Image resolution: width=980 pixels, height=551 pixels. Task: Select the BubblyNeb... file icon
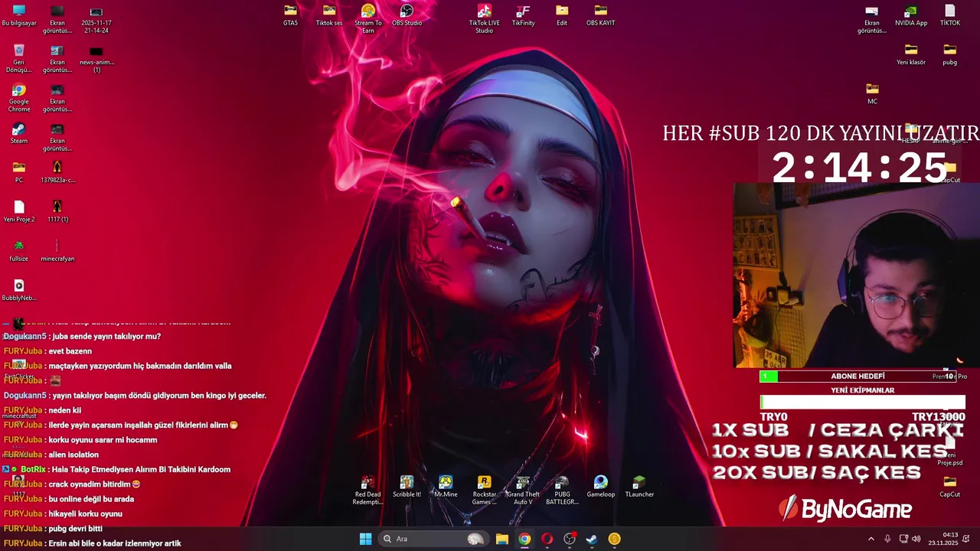point(19,289)
